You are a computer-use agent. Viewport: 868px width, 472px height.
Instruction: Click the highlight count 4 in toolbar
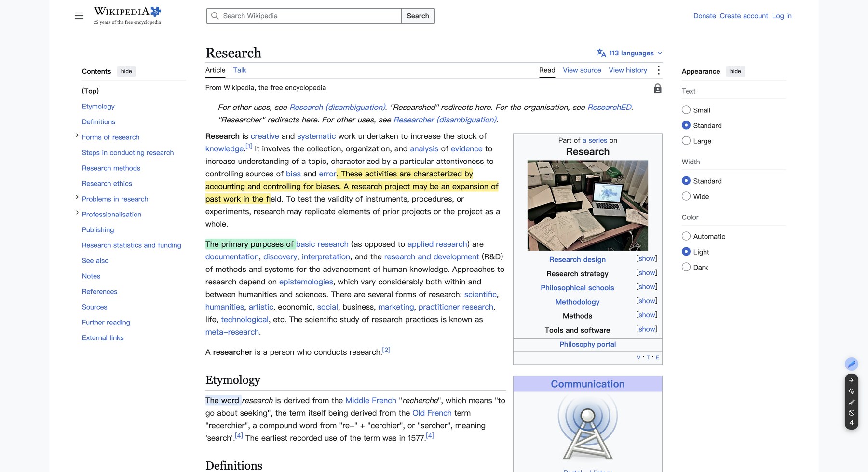click(x=851, y=423)
